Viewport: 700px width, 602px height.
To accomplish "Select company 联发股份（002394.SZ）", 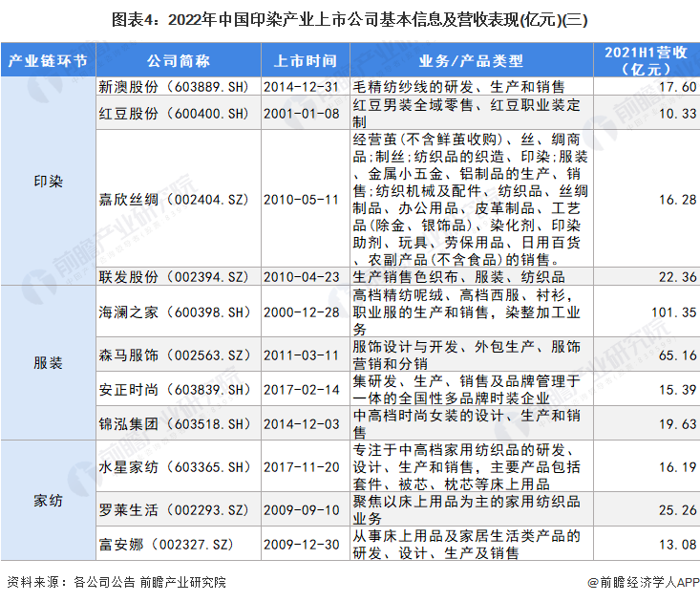I will (174, 277).
